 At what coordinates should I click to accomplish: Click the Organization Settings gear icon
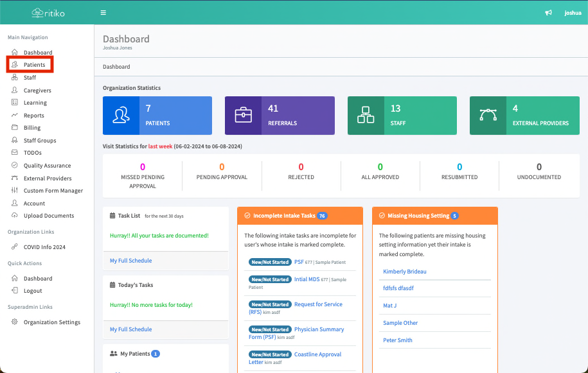[15, 322]
